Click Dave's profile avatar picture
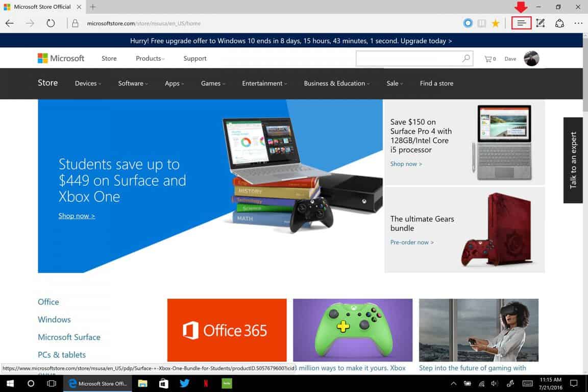The height and width of the screenshot is (392, 588). (x=531, y=59)
